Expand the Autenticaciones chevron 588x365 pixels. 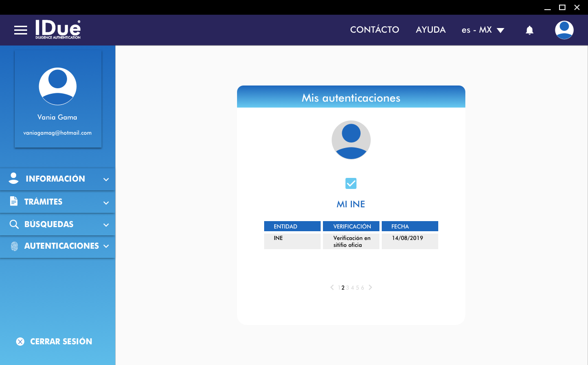pos(106,246)
